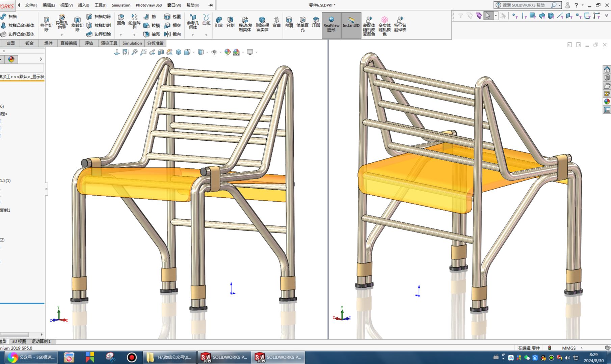Click the 抽壳 shell tool

click(x=151, y=34)
